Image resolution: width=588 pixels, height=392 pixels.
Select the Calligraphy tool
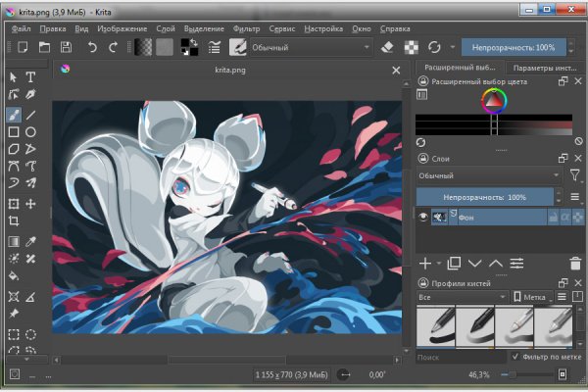30,94
